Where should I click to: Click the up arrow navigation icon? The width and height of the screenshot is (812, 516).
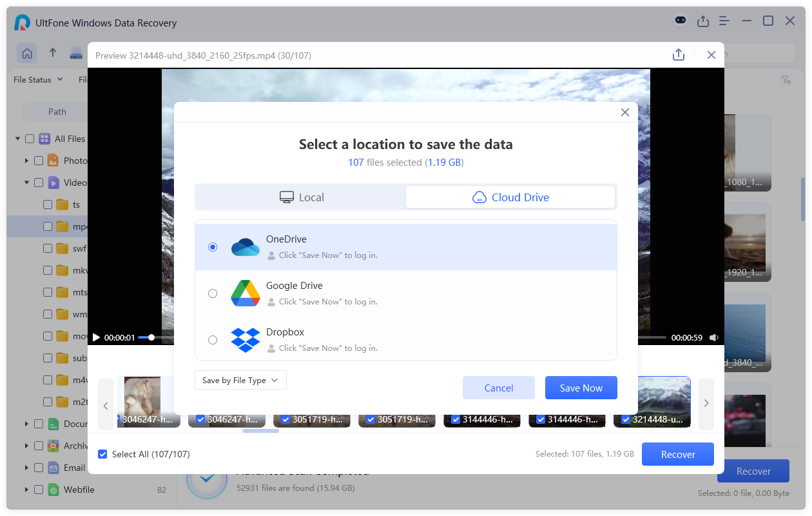tap(53, 54)
